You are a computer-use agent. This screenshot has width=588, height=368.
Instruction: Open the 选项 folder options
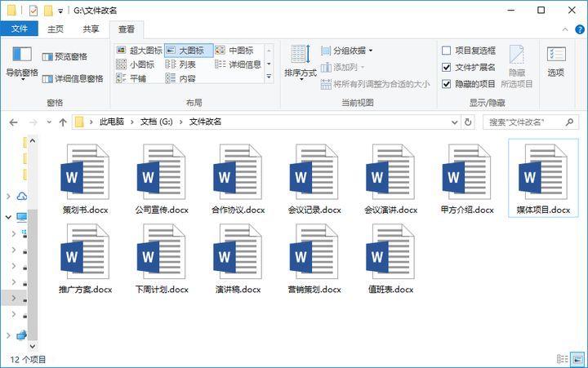[556, 61]
